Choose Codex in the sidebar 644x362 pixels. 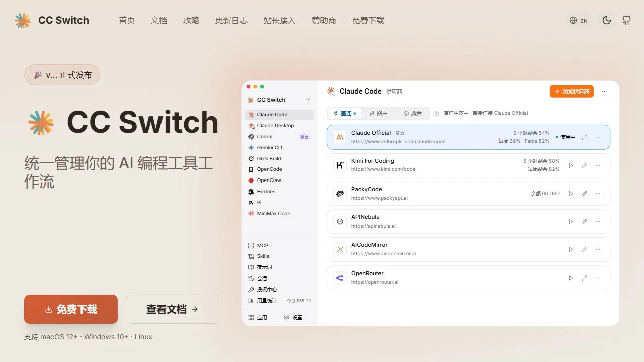[280, 137]
